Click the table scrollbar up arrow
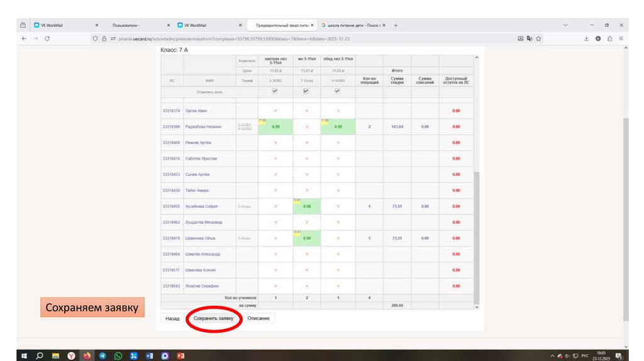The height and width of the screenshot is (361, 644). pos(477,57)
